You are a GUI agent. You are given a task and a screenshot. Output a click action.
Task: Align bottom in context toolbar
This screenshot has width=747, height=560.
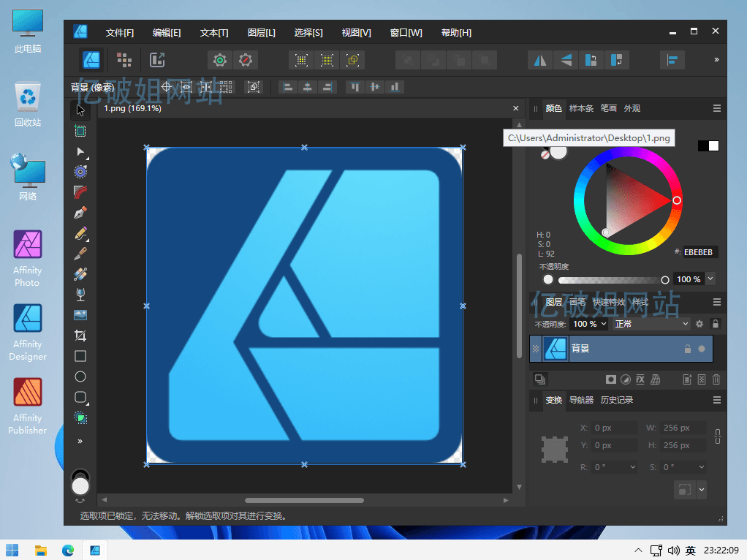(395, 87)
